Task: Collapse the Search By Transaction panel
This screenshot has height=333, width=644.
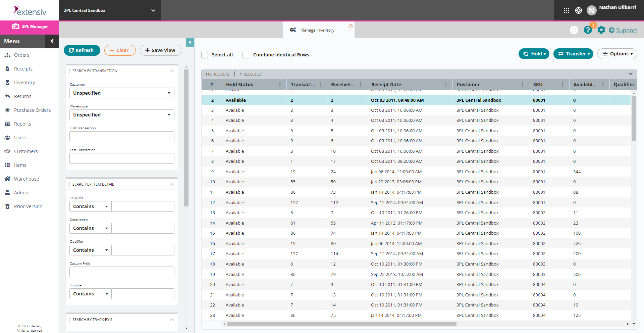Action: pyautogui.click(x=172, y=70)
